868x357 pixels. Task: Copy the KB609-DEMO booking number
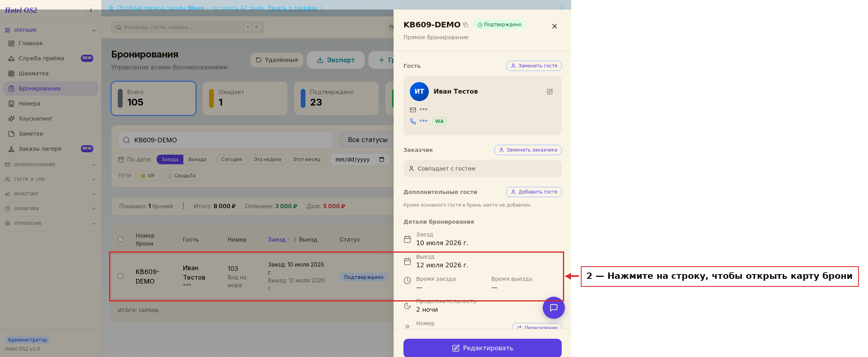[x=466, y=25]
